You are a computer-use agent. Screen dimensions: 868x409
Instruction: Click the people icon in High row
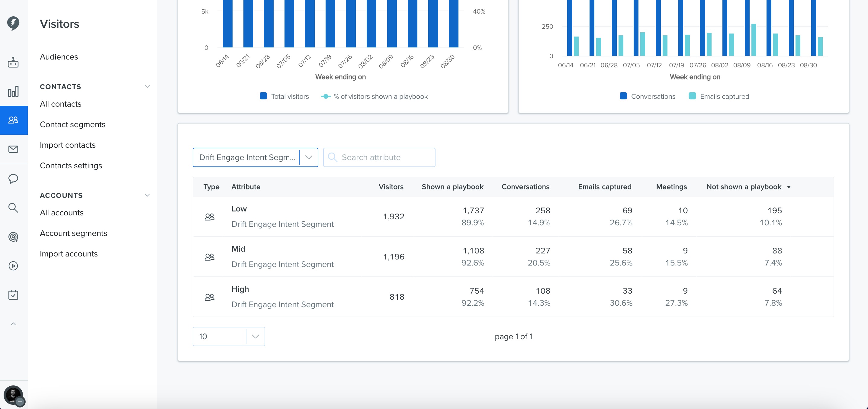(x=209, y=297)
